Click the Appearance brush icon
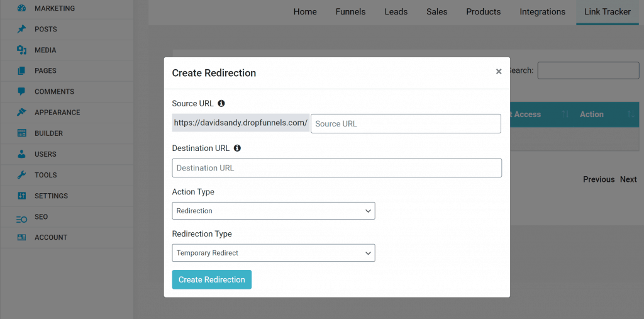The height and width of the screenshot is (319, 644). pyautogui.click(x=22, y=113)
